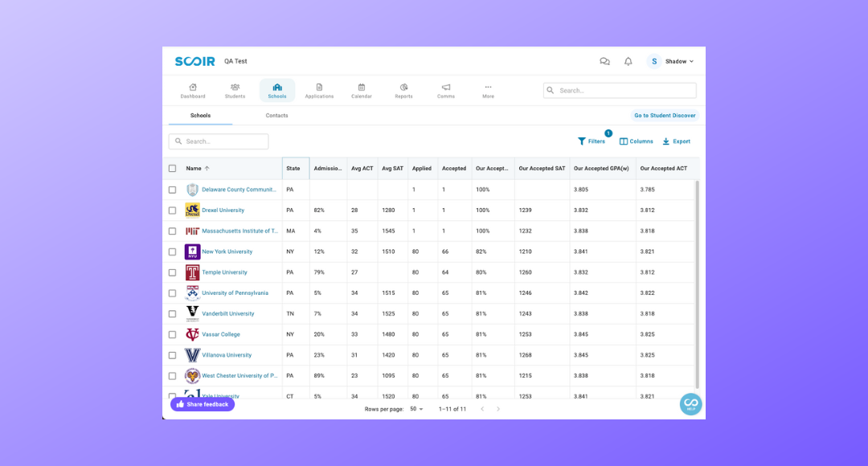Select the Schools main navigation tab
This screenshot has width=868, height=466.
[276, 90]
